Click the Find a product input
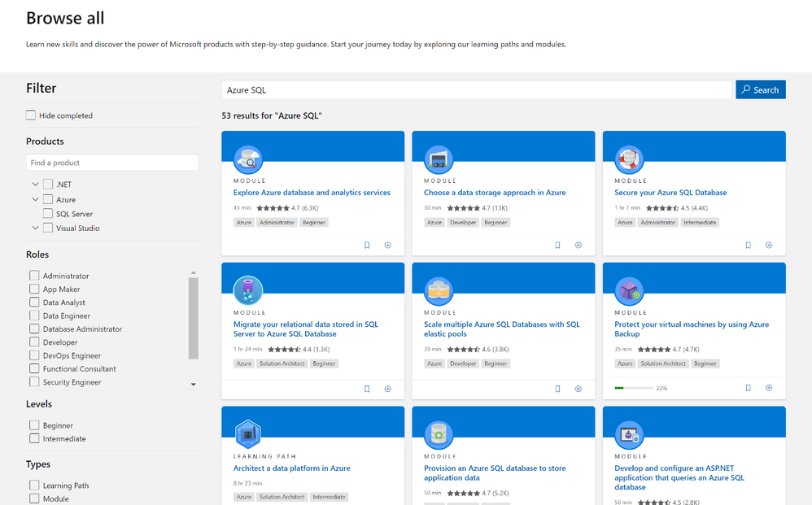 (x=111, y=163)
